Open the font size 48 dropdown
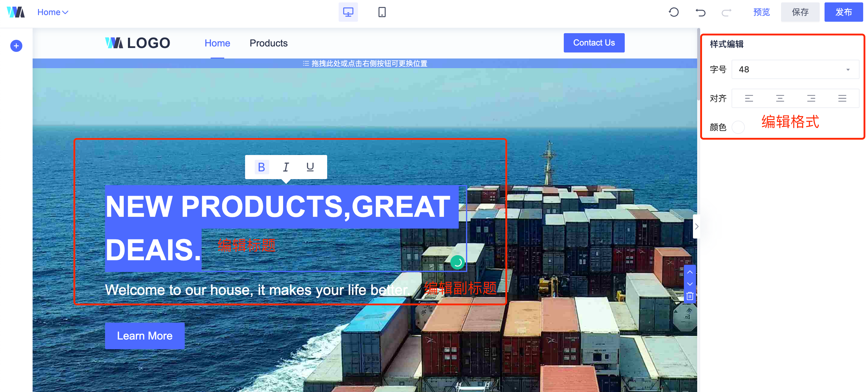Screen dimensions: 868x392 (x=795, y=69)
